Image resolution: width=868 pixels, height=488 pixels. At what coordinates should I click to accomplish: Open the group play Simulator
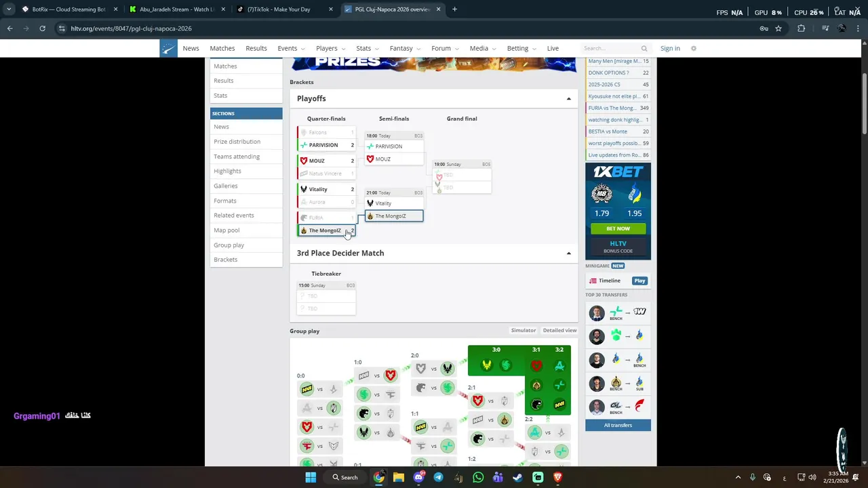click(524, 331)
